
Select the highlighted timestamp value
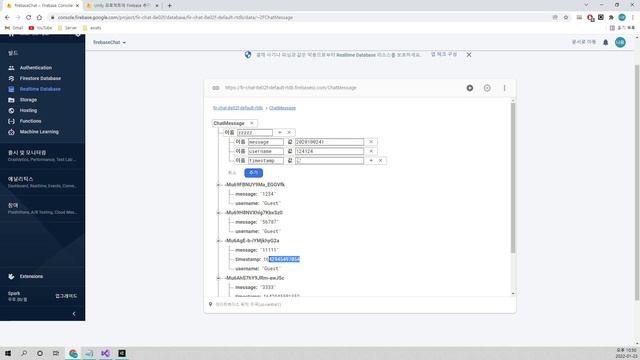click(x=284, y=259)
